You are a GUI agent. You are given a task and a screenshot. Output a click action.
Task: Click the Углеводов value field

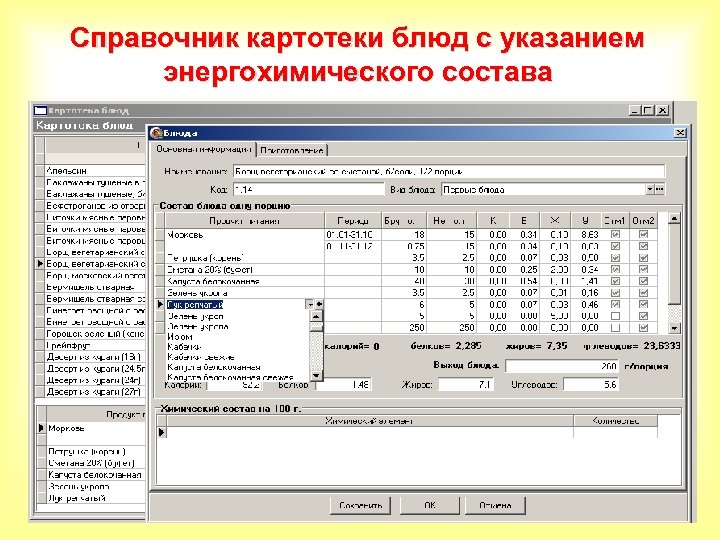591,384
